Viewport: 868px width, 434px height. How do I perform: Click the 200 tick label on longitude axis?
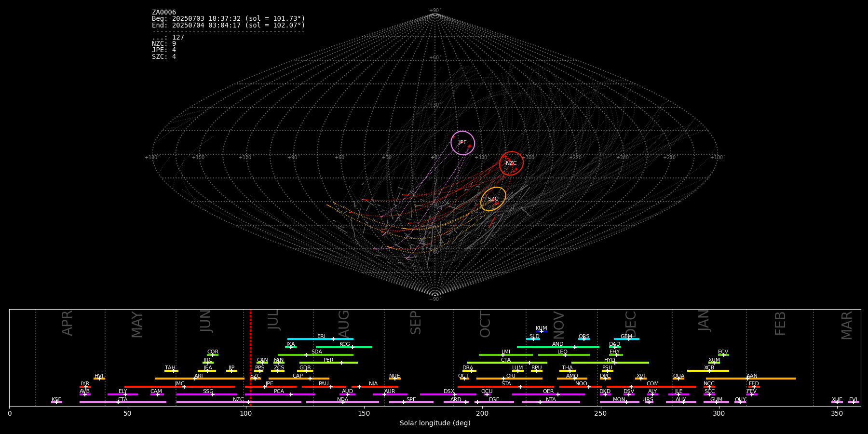pyautogui.click(x=482, y=414)
